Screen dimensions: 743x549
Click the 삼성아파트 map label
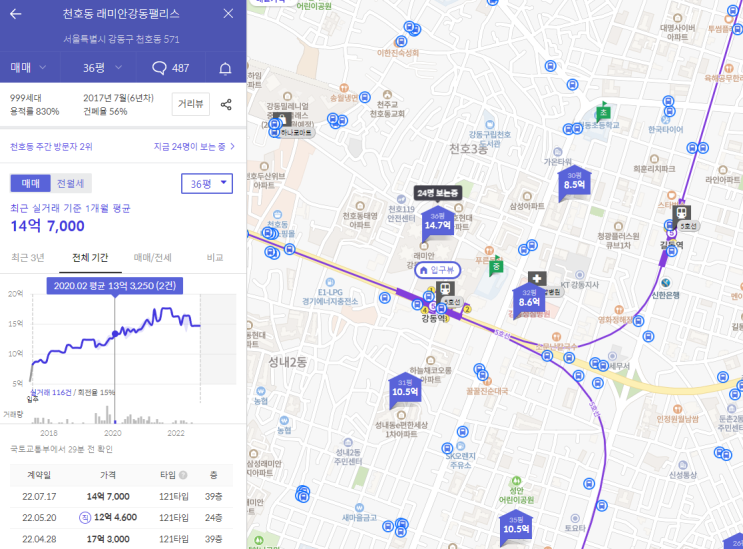pos(527,206)
